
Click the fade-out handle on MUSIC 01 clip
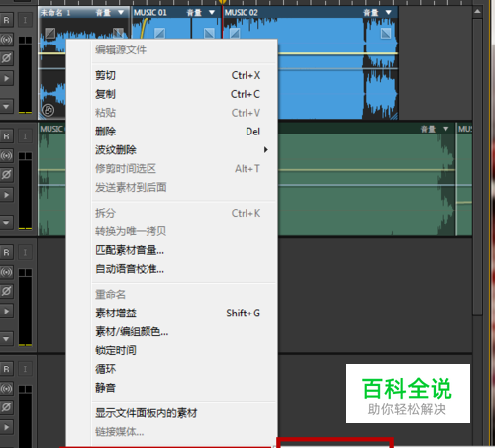click(209, 33)
